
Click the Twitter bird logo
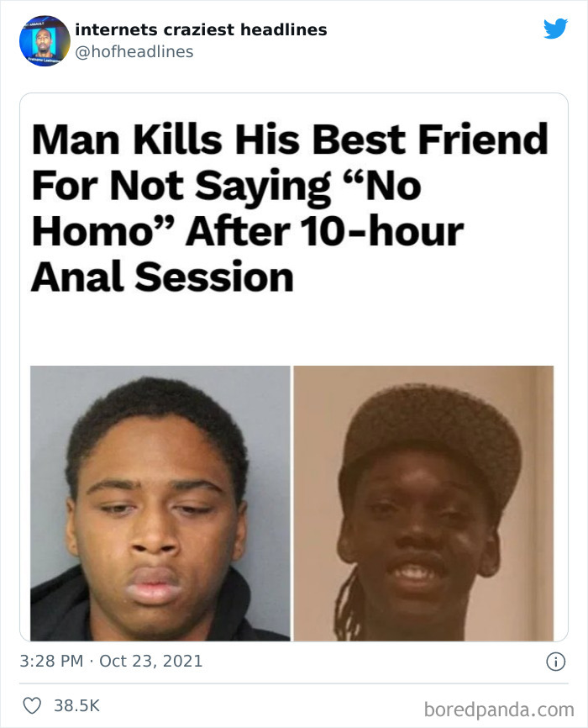[x=555, y=29]
